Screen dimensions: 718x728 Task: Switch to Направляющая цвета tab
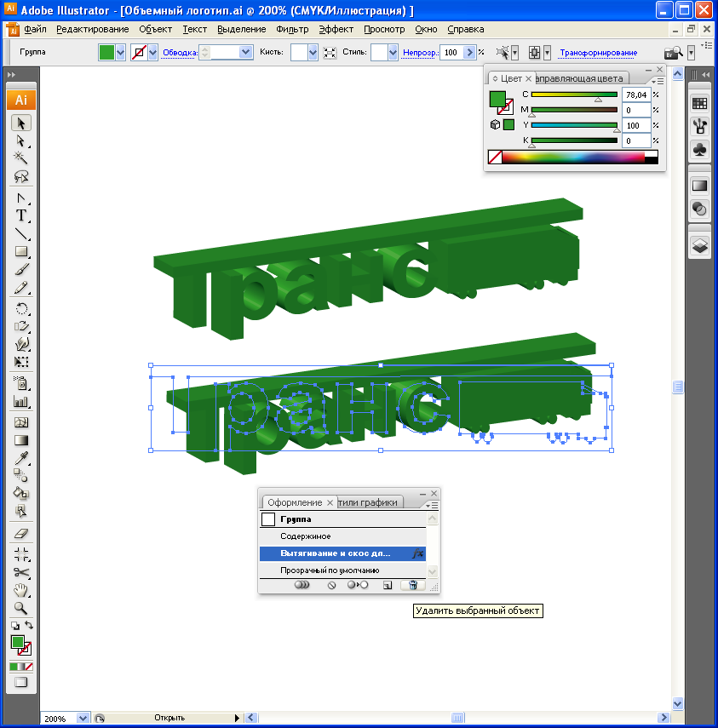coord(579,78)
